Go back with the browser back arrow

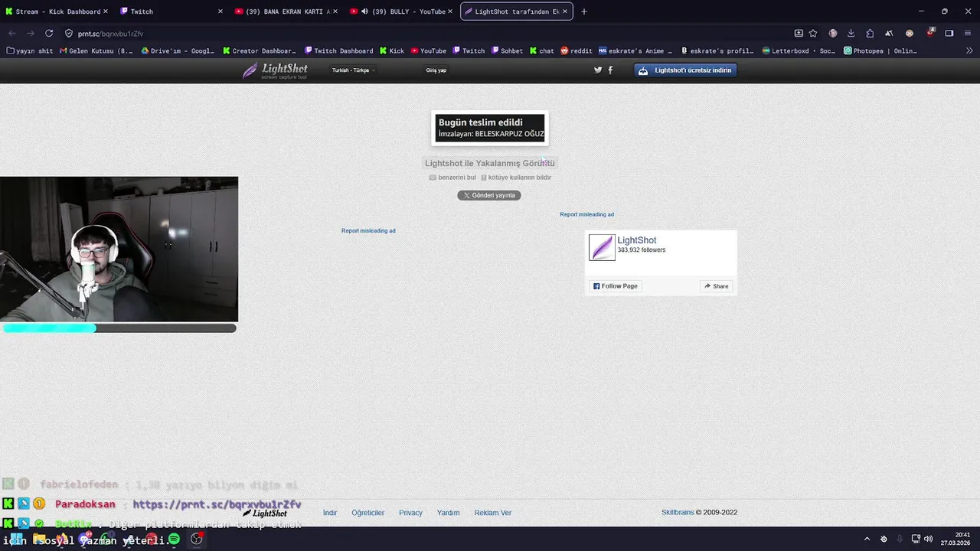[12, 34]
